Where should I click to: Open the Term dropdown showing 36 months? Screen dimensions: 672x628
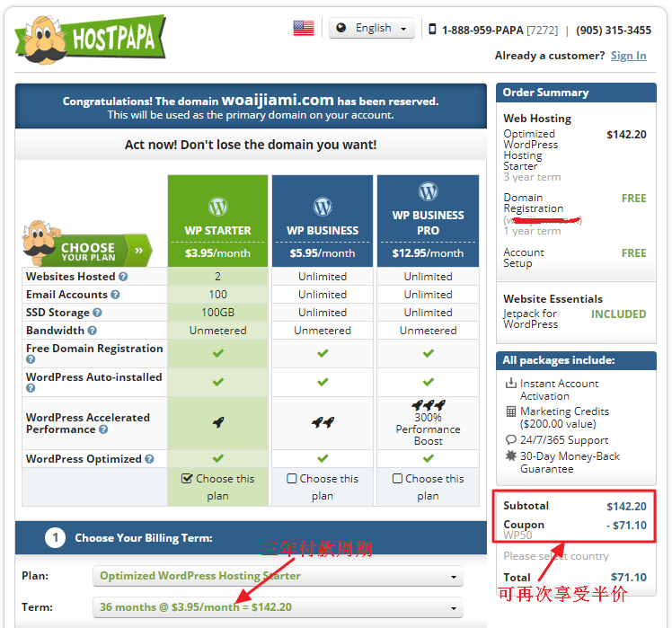point(278,607)
